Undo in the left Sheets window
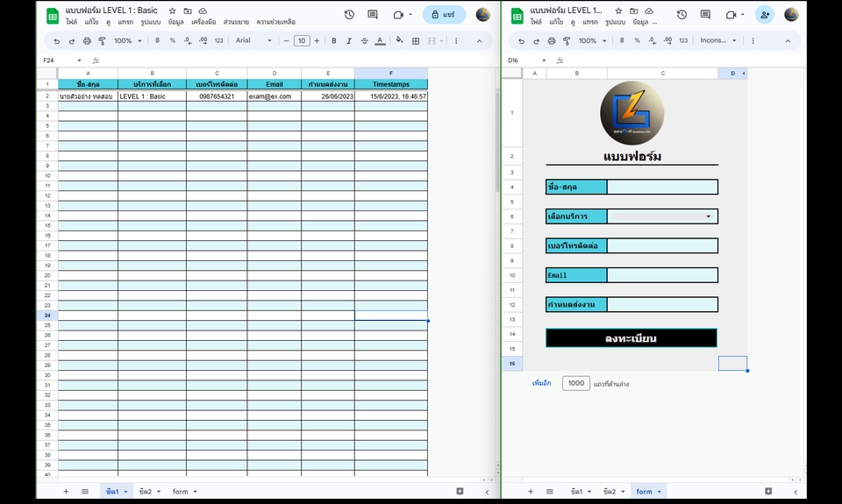 pyautogui.click(x=56, y=41)
